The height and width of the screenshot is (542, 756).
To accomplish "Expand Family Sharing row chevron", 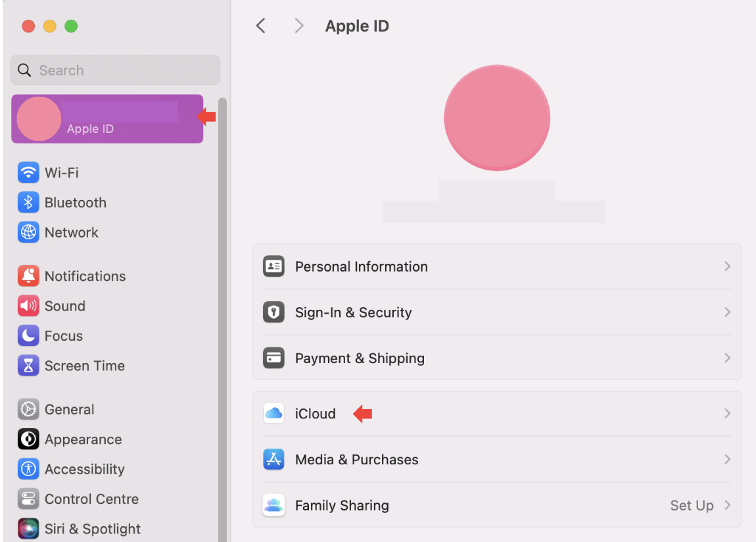I will pos(727,505).
